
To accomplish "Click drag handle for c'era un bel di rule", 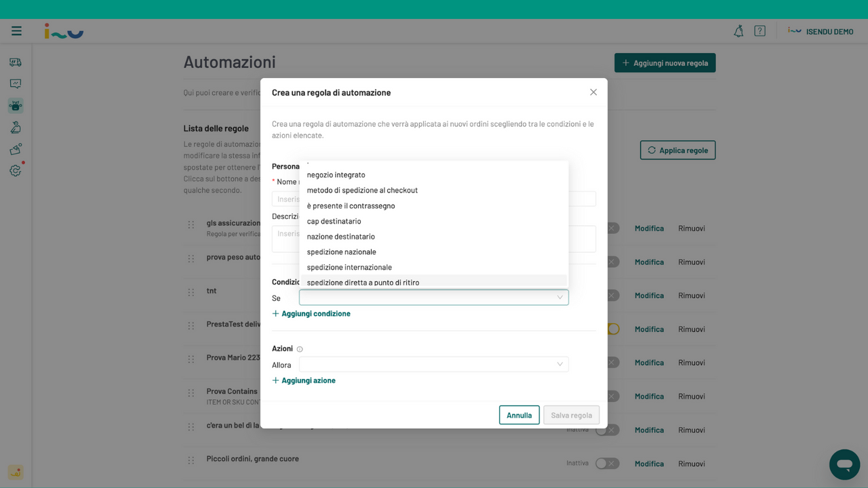I will coord(191,426).
